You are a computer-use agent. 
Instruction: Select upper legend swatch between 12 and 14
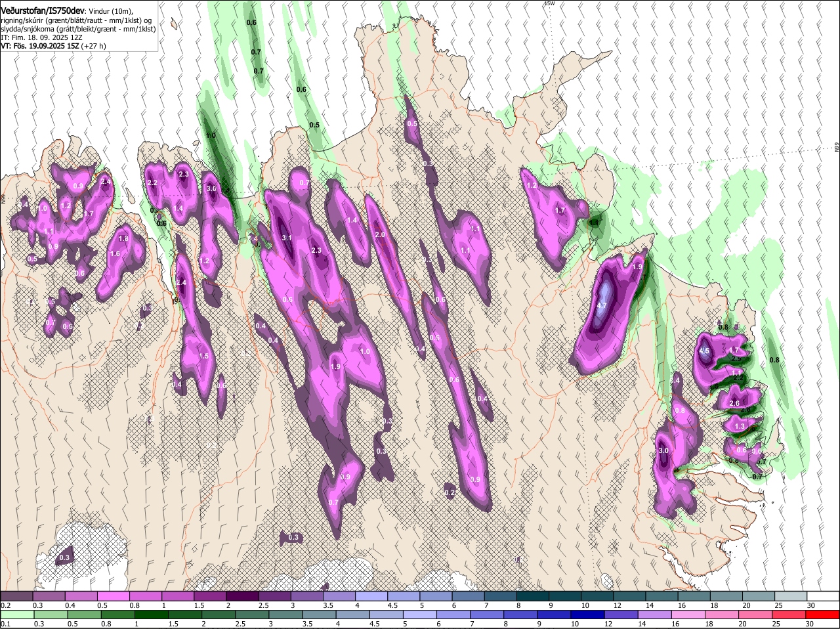pyautogui.click(x=628, y=596)
